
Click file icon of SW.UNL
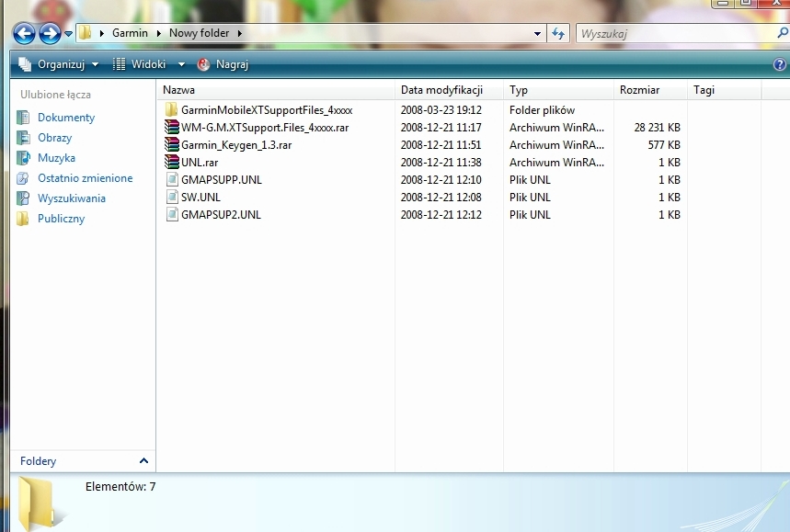coord(172,197)
